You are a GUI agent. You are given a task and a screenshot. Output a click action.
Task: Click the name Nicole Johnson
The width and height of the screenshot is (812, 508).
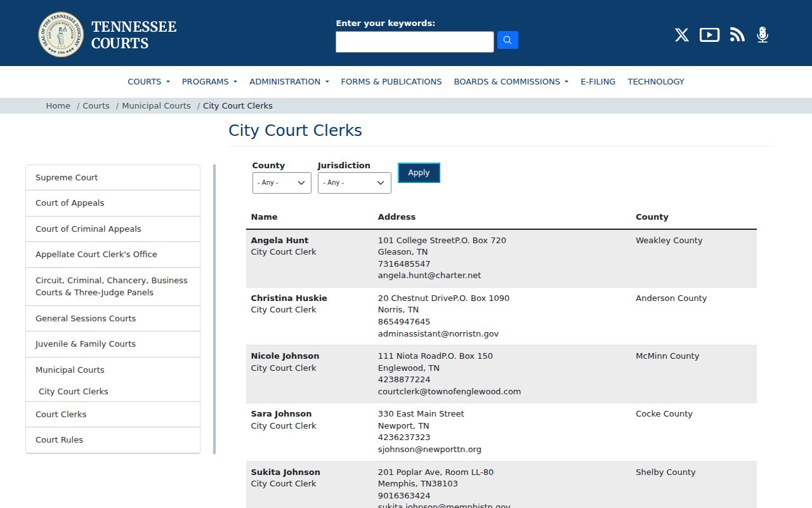pyautogui.click(x=285, y=356)
